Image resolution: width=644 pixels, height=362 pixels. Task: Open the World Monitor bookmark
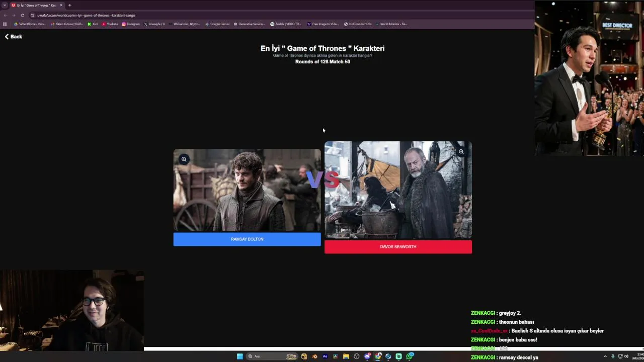[391, 24]
